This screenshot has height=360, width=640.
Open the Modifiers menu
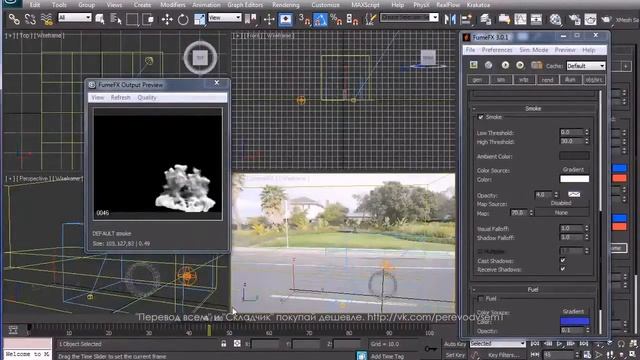pos(173,5)
